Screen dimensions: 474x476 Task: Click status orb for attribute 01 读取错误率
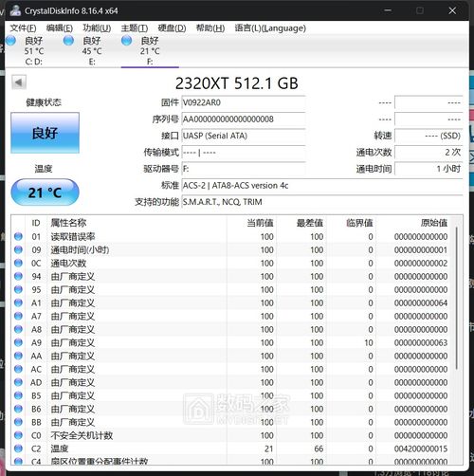[18, 236]
